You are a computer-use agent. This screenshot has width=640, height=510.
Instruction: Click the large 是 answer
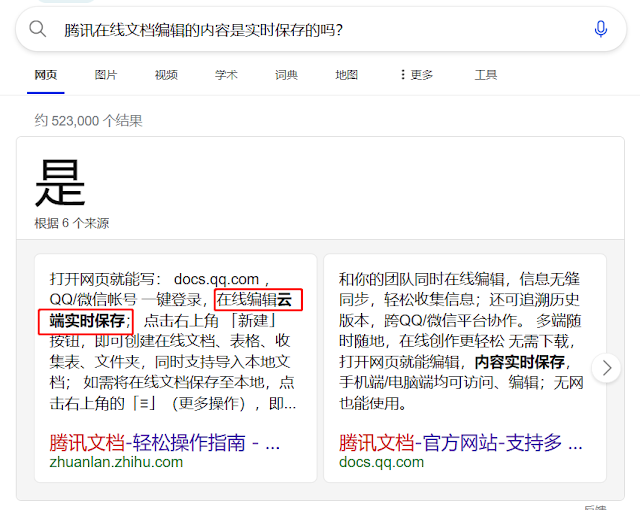coord(60,182)
